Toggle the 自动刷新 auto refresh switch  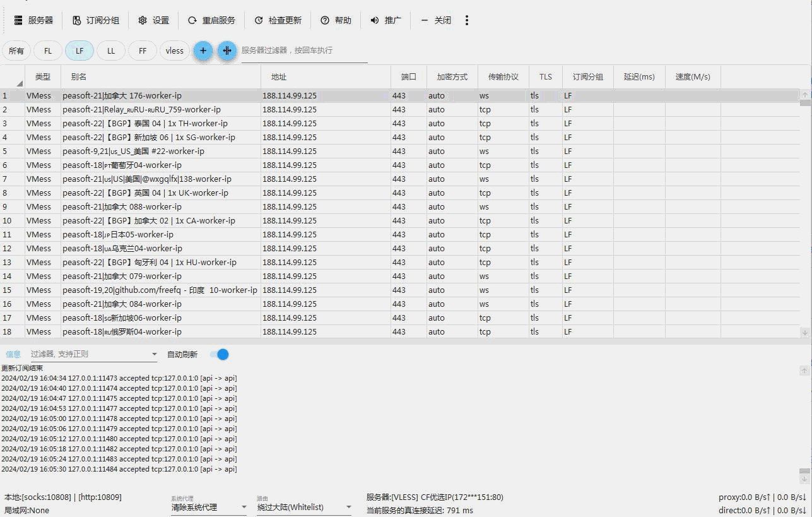(220, 355)
